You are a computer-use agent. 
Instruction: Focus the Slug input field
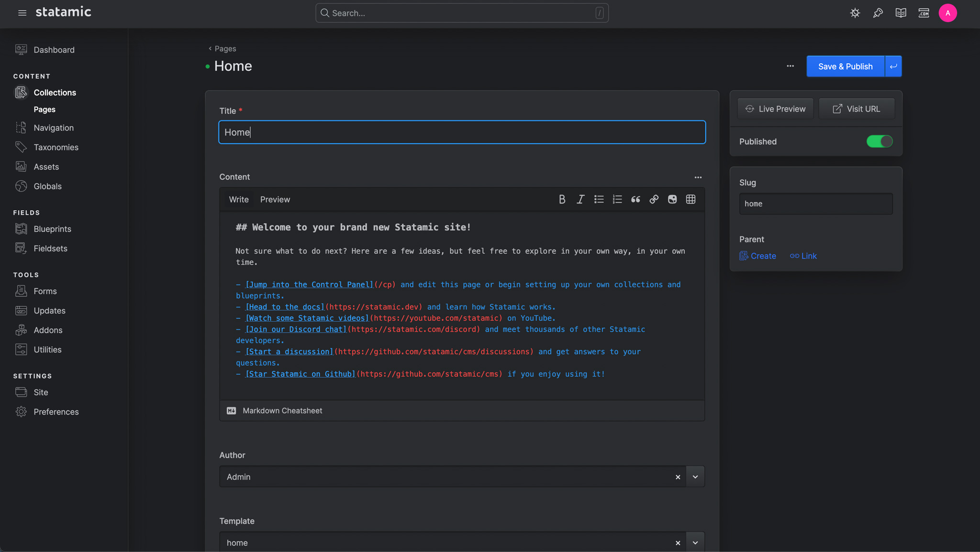click(815, 204)
